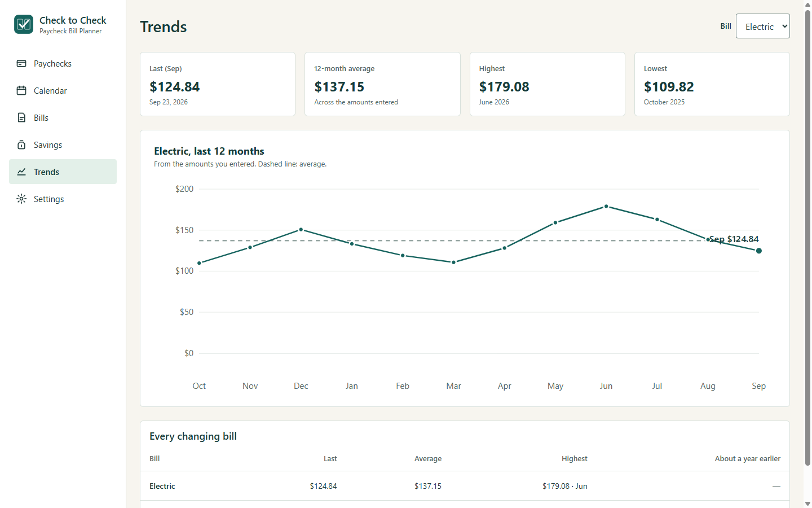Viewport: 812px width, 508px height.
Task: Go to Calendar using its sidebar icon
Action: click(x=21, y=91)
